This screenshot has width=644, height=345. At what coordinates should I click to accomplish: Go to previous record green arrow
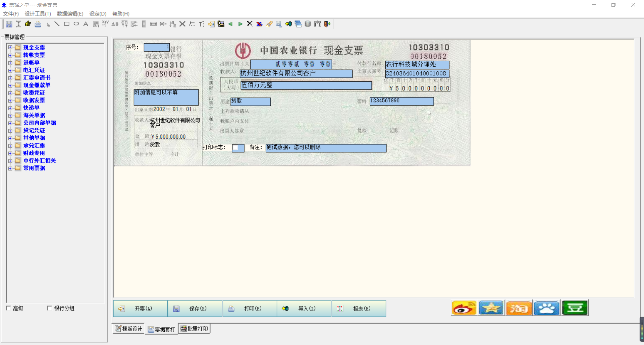click(x=230, y=24)
